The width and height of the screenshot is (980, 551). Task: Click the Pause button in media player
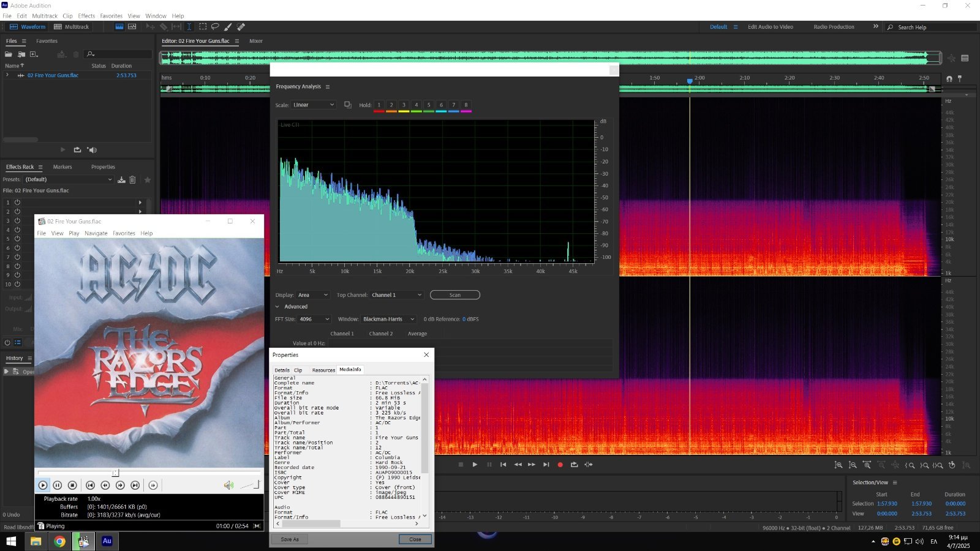tap(58, 485)
